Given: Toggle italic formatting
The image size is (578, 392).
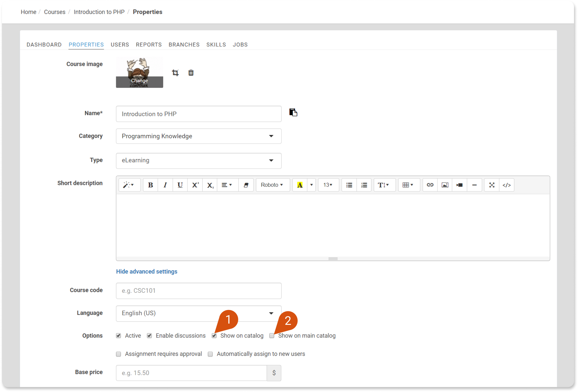Looking at the screenshot, I should pos(165,185).
